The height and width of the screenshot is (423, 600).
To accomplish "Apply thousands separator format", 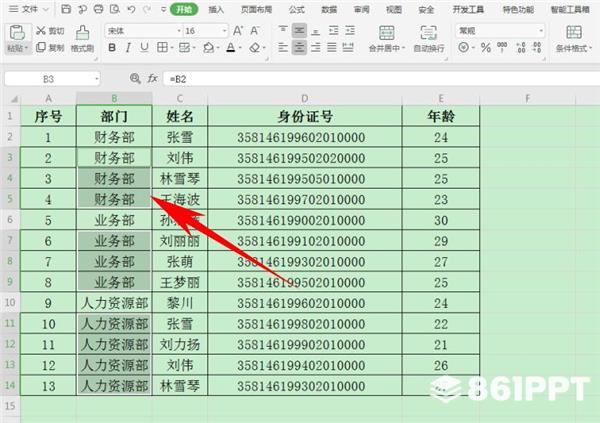I will pyautogui.click(x=502, y=47).
